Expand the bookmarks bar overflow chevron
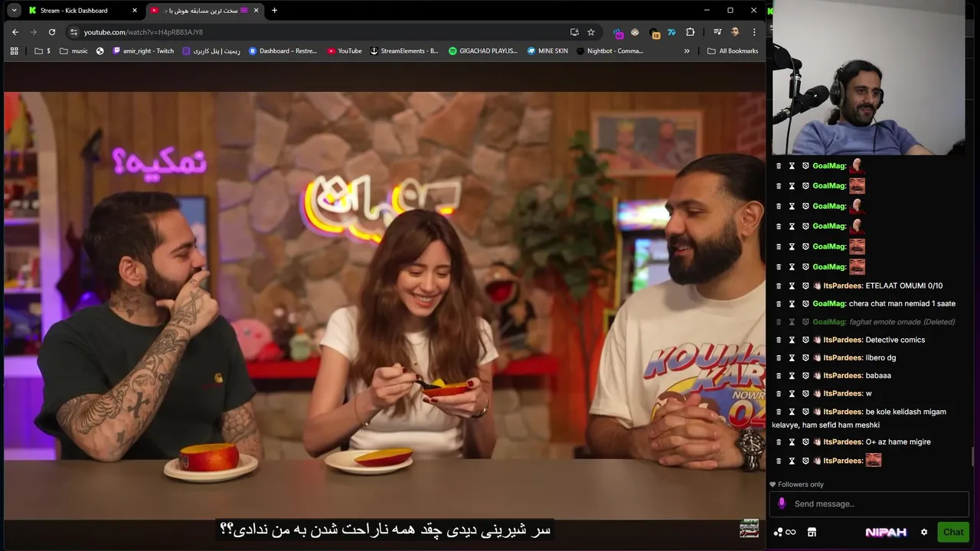The height and width of the screenshot is (551, 980). [687, 51]
